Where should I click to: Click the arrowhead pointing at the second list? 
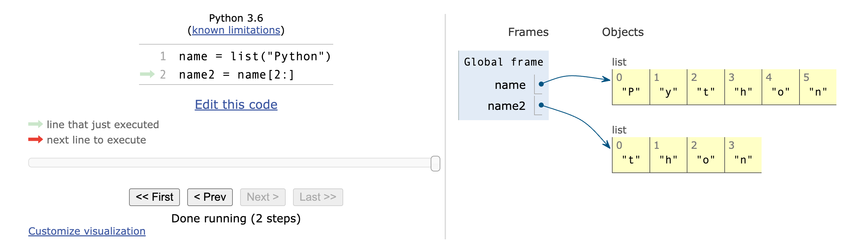point(607,145)
